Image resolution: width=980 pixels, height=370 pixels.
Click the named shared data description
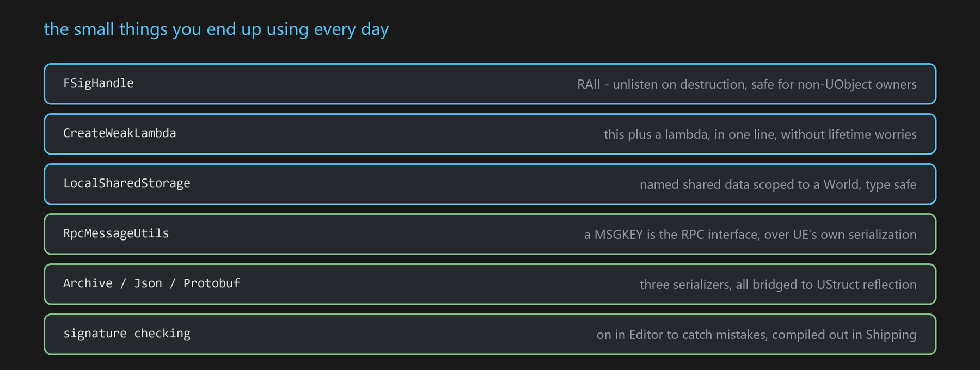(x=778, y=184)
